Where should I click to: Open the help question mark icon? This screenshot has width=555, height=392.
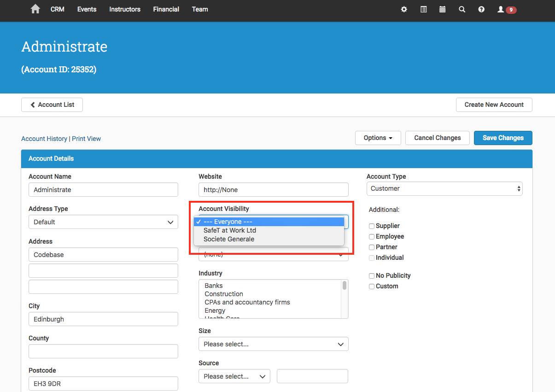(481, 9)
